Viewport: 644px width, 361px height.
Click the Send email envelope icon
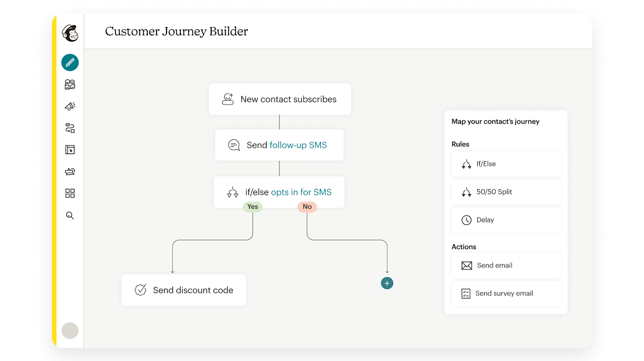click(467, 266)
